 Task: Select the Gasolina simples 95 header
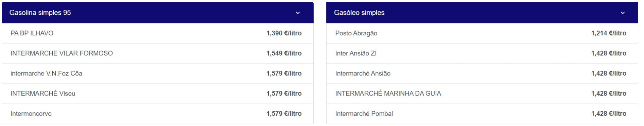158,13
